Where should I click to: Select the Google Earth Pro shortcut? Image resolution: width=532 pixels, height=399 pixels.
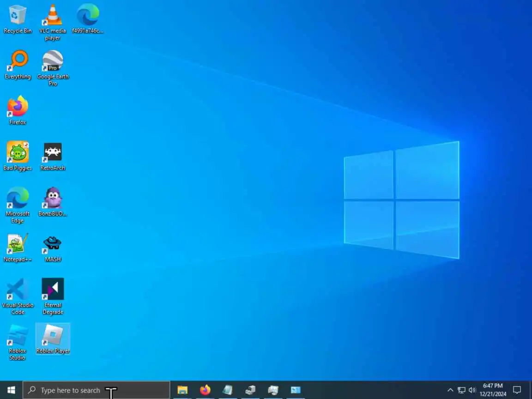click(x=53, y=68)
